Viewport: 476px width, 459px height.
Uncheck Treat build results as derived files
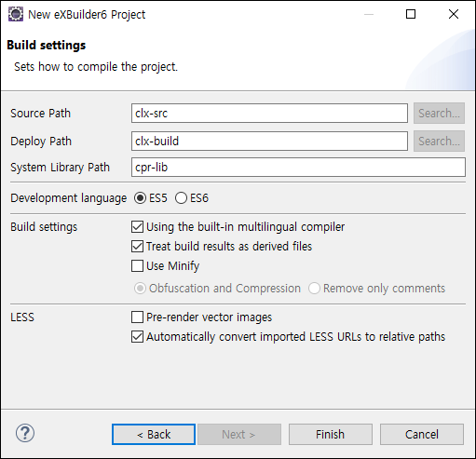[x=137, y=247]
